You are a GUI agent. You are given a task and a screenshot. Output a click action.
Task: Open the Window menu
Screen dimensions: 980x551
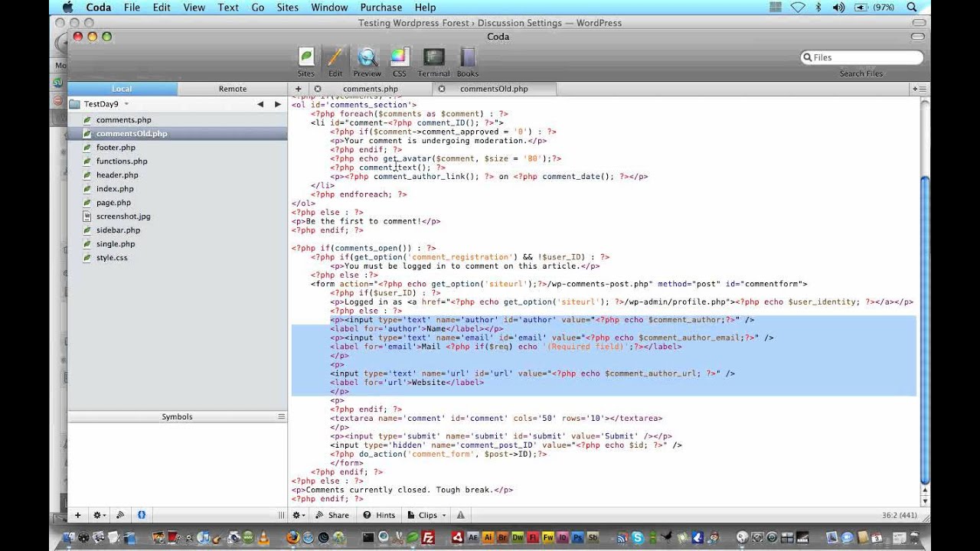point(329,8)
